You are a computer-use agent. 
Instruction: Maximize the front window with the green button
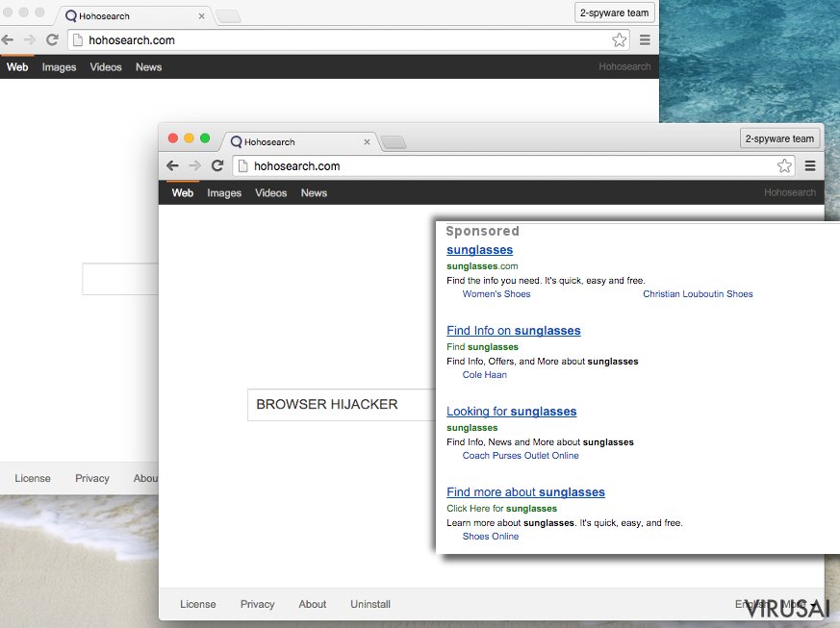pos(205,138)
